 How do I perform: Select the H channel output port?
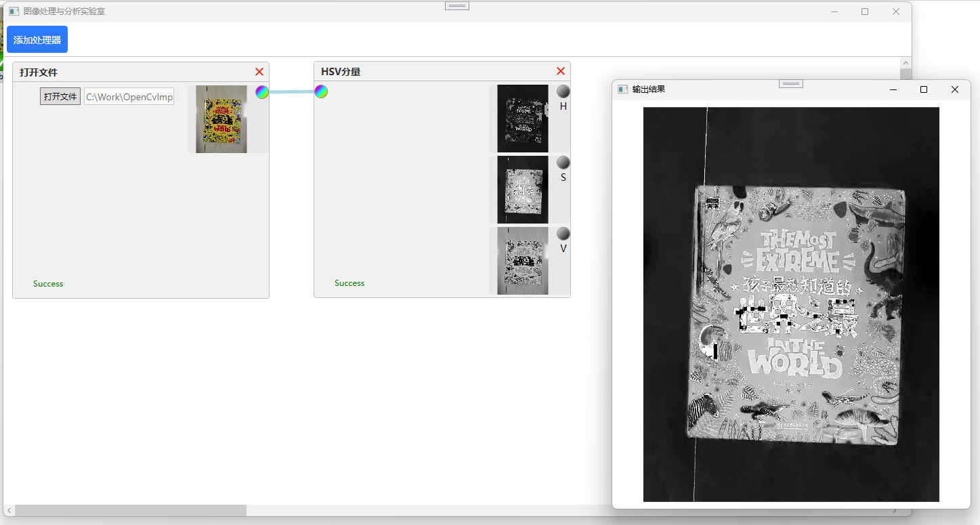click(x=563, y=91)
